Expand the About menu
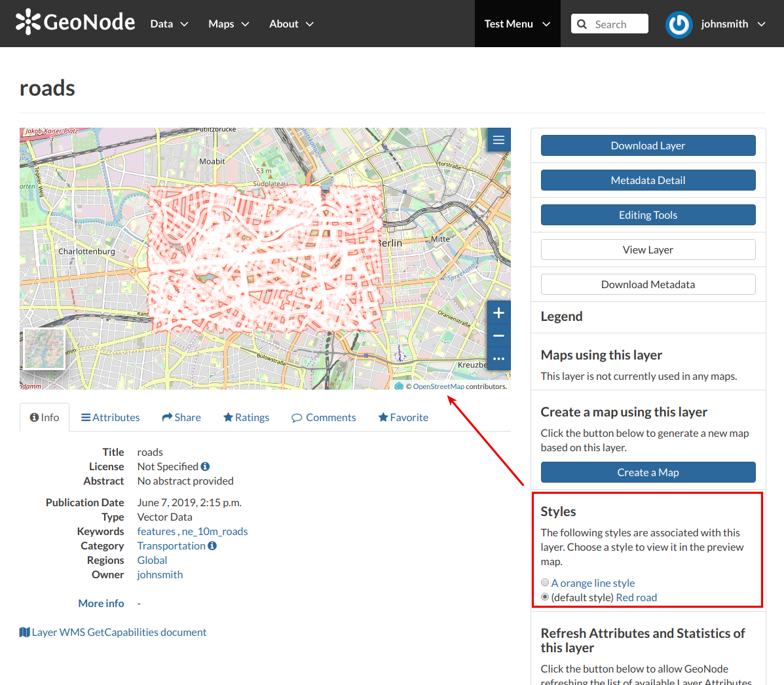 [x=291, y=24]
